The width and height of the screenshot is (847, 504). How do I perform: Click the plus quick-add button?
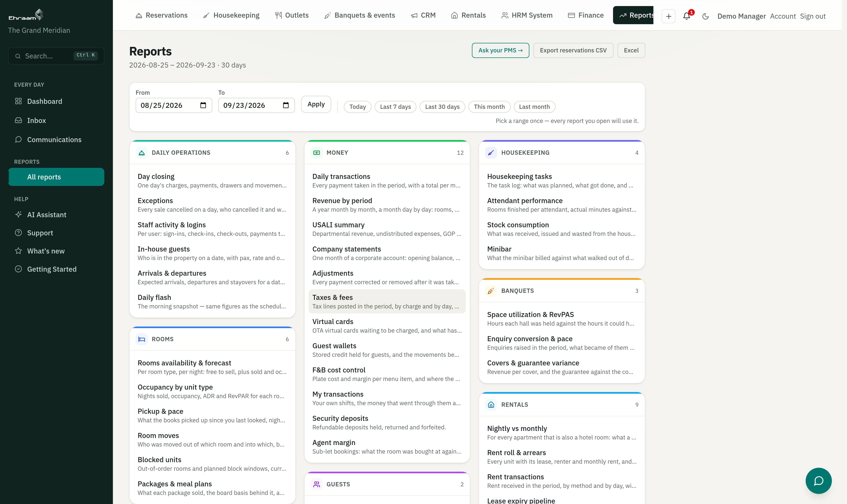668,16
